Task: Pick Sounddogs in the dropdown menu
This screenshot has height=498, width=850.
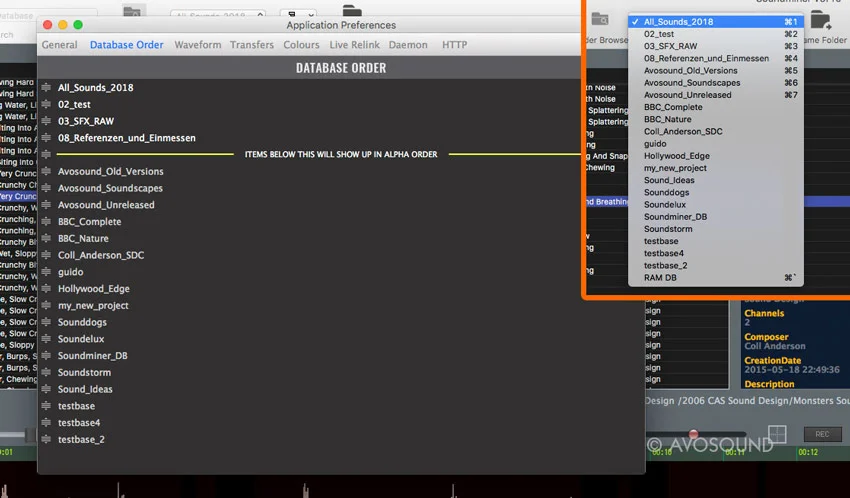Action: click(716, 192)
